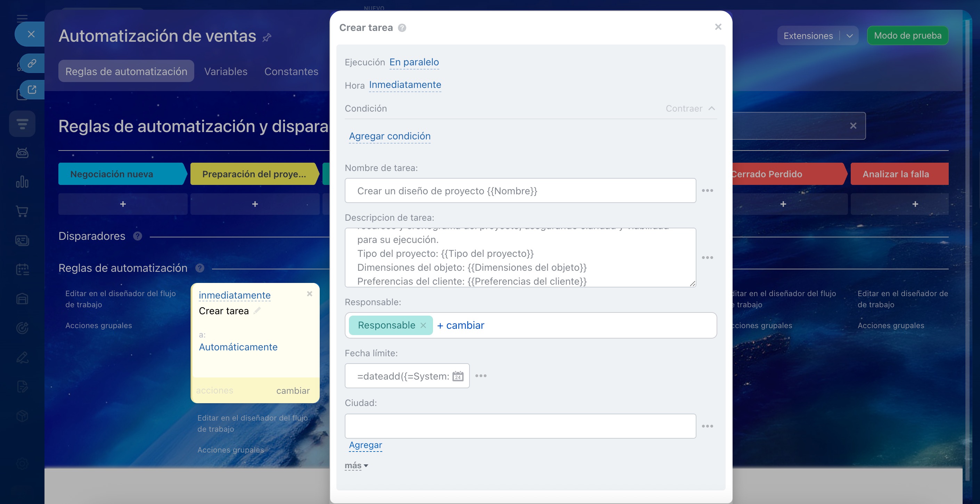Image resolution: width=980 pixels, height=504 pixels.
Task: Click the calendar icon in Fecha límite
Action: 458,376
